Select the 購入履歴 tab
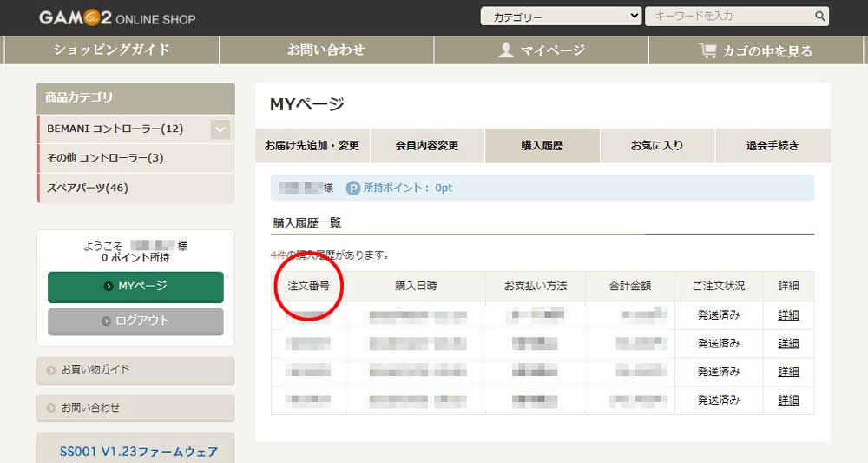Screen dimensions: 868x463 coord(542,146)
